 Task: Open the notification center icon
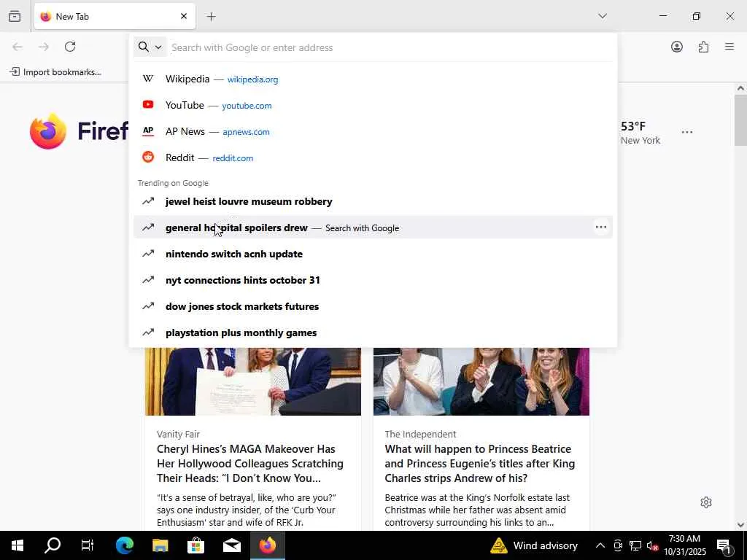point(724,545)
